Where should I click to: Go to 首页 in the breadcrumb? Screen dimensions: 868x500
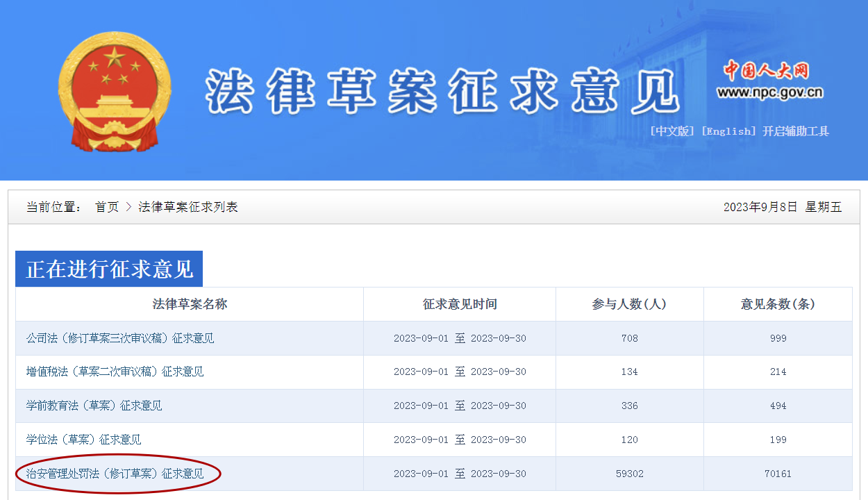(x=107, y=207)
